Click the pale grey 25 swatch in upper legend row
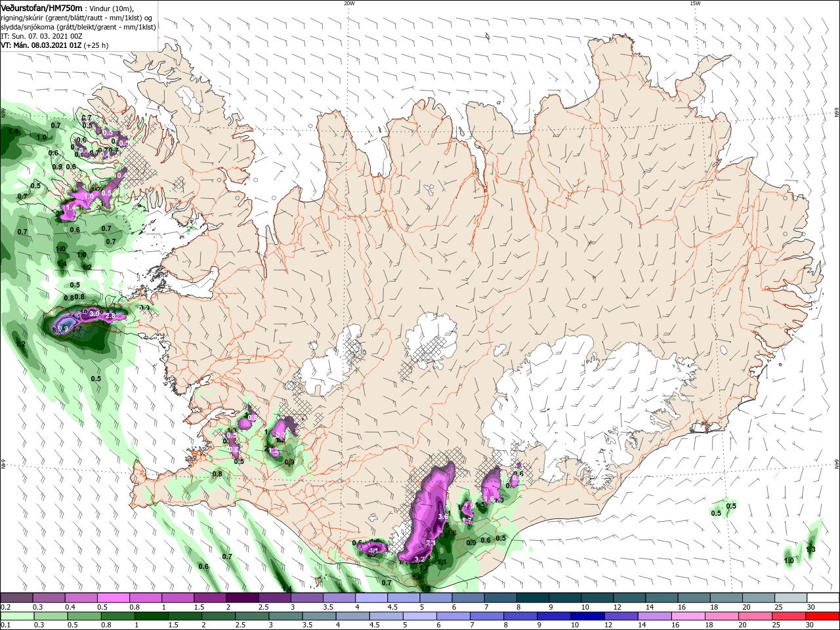Screen dimensions: 840x630 [x=789, y=598]
